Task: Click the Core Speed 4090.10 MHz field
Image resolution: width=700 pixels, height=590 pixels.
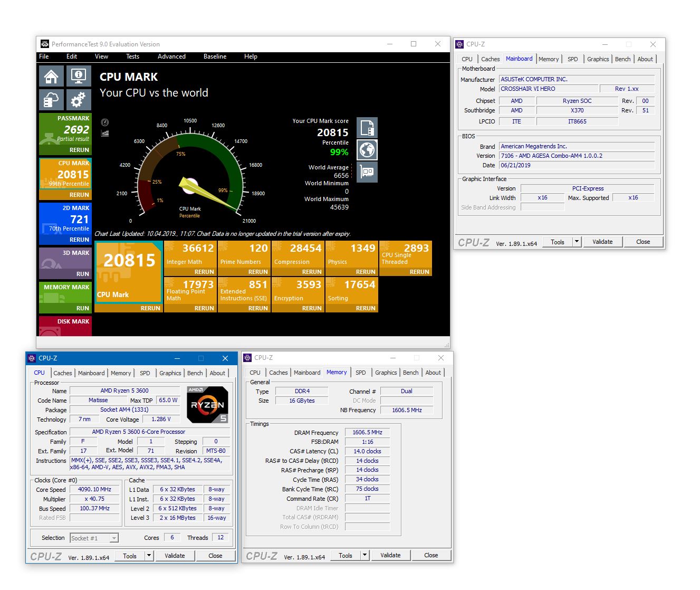Action: coord(94,489)
